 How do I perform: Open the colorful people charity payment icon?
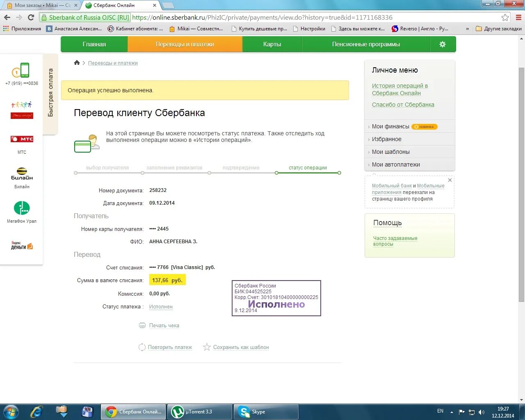coord(22,110)
